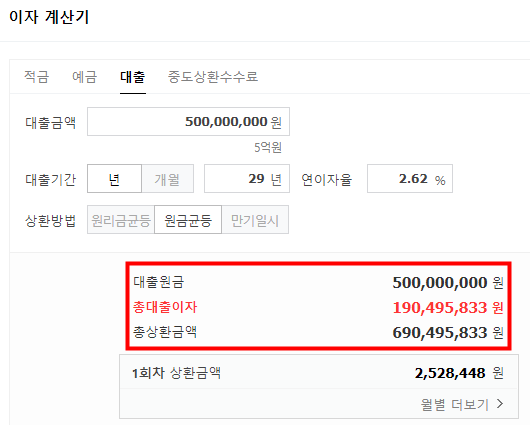Open 월별 더보기 link
Viewport: 530px width, 425px height.
(x=455, y=404)
